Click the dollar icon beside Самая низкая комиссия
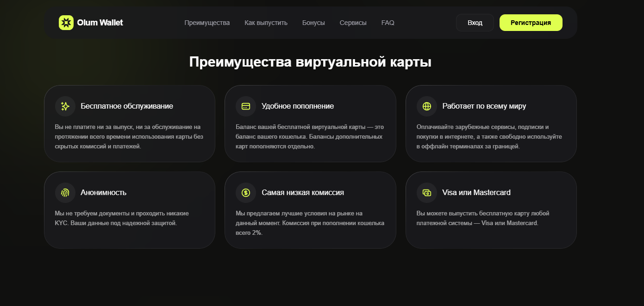The width and height of the screenshot is (644, 306). pyautogui.click(x=246, y=193)
